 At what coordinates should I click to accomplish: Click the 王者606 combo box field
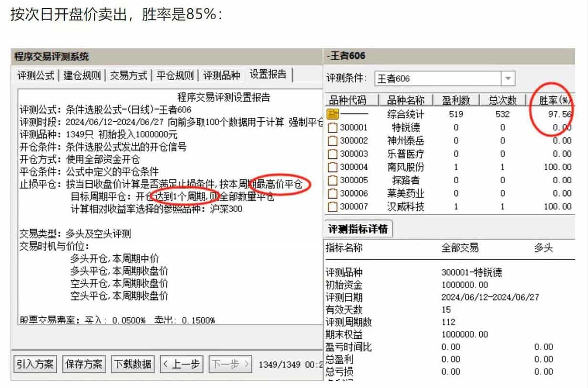coord(437,78)
